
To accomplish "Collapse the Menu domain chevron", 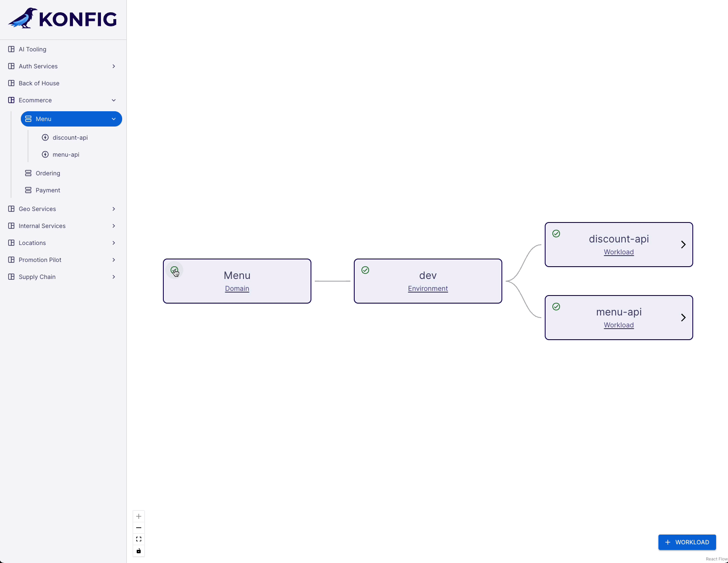I will tap(114, 119).
